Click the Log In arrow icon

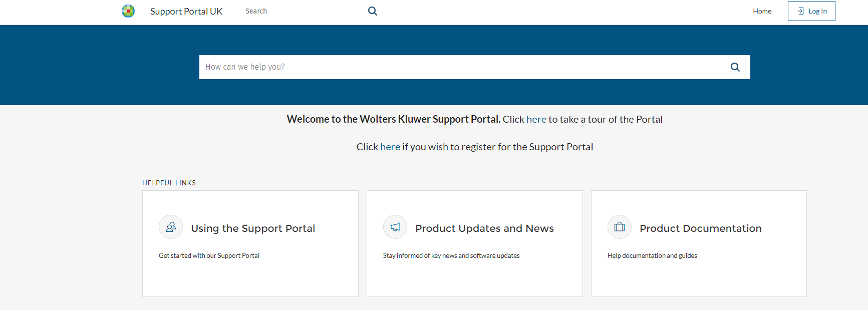(800, 11)
